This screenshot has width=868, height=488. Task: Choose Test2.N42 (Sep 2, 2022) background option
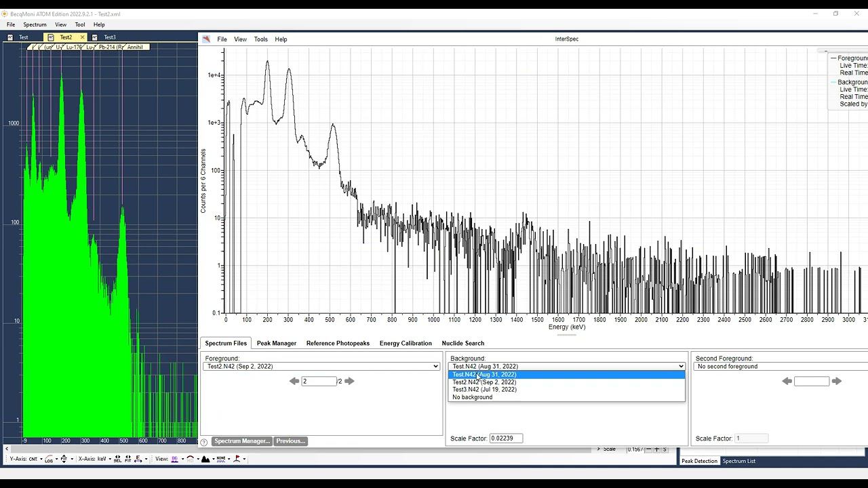[x=566, y=382]
